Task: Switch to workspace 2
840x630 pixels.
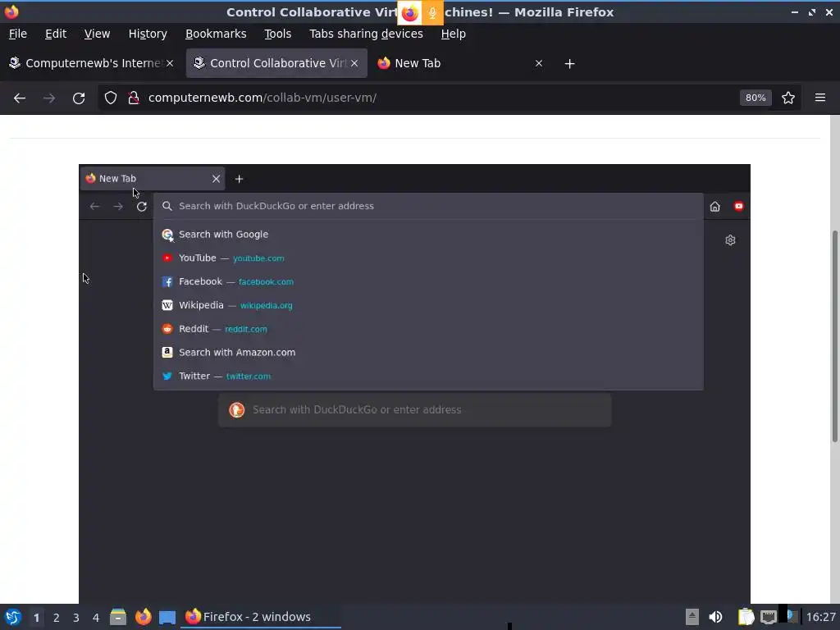Action: [57, 618]
